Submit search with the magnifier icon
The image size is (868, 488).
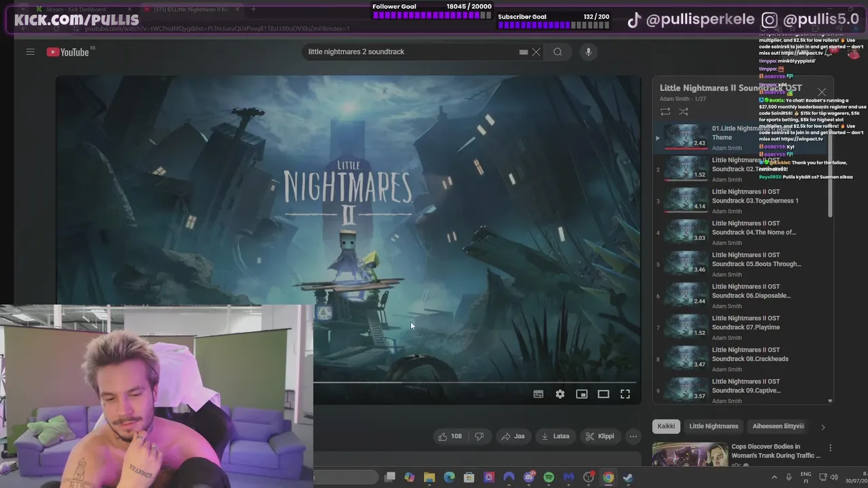tap(557, 52)
